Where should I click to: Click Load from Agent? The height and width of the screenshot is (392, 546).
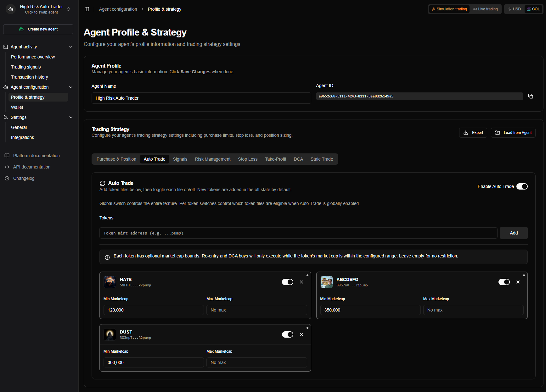tap(513, 132)
